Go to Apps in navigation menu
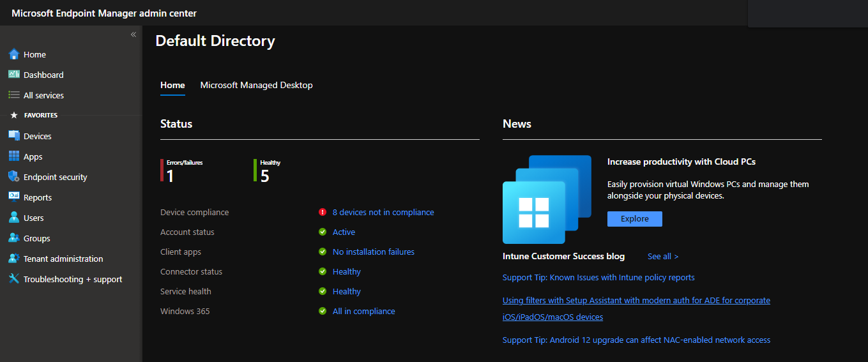The width and height of the screenshot is (868, 362). click(71, 156)
